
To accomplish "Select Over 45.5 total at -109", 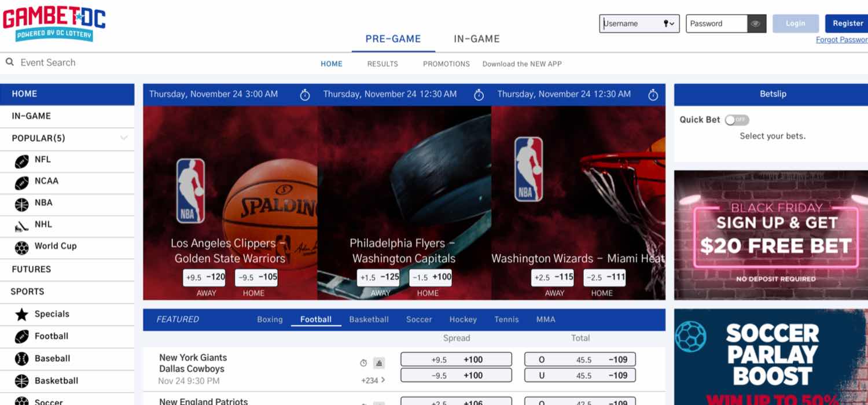I will pyautogui.click(x=580, y=359).
